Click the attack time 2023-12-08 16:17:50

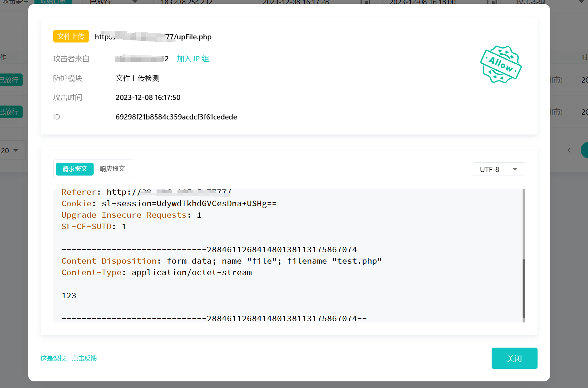click(x=148, y=98)
